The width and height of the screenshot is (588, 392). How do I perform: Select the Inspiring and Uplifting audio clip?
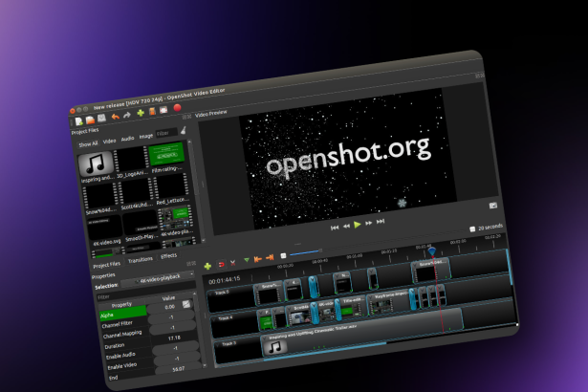pos(361,333)
